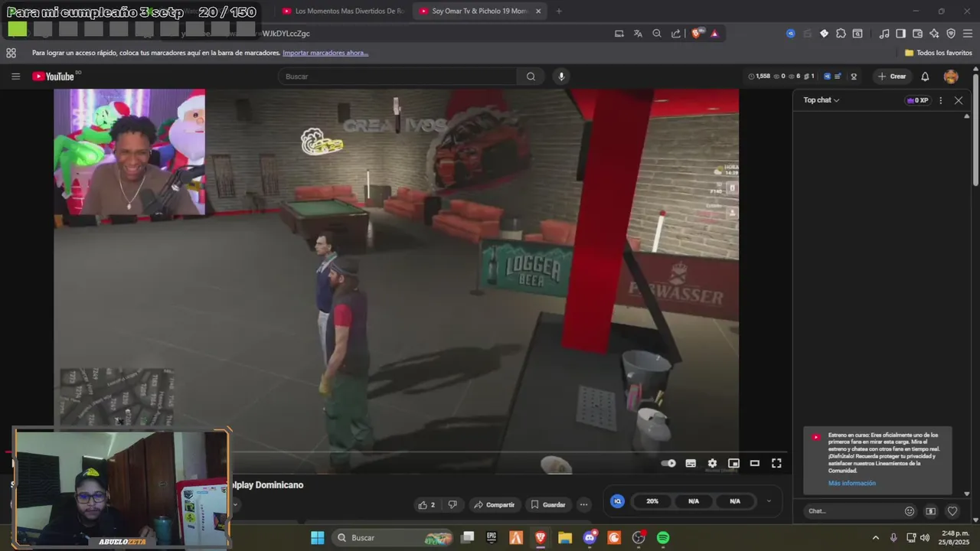Click the YouTube Buscar search field

tap(398, 77)
